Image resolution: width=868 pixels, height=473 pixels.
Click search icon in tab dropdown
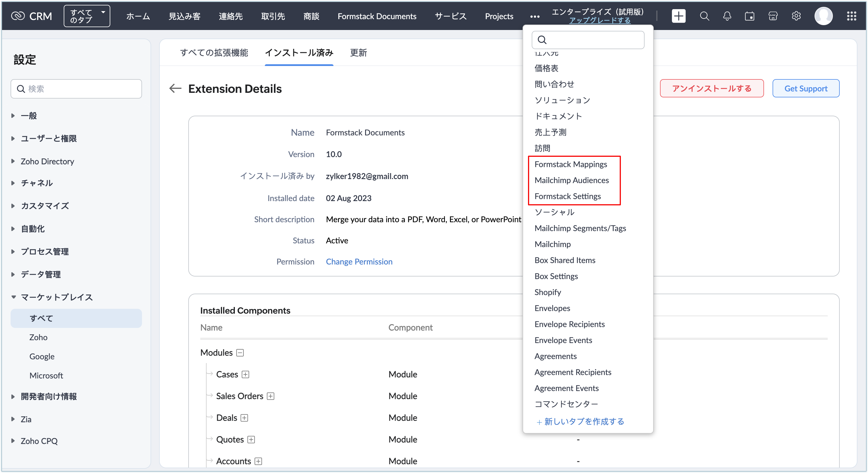click(542, 40)
